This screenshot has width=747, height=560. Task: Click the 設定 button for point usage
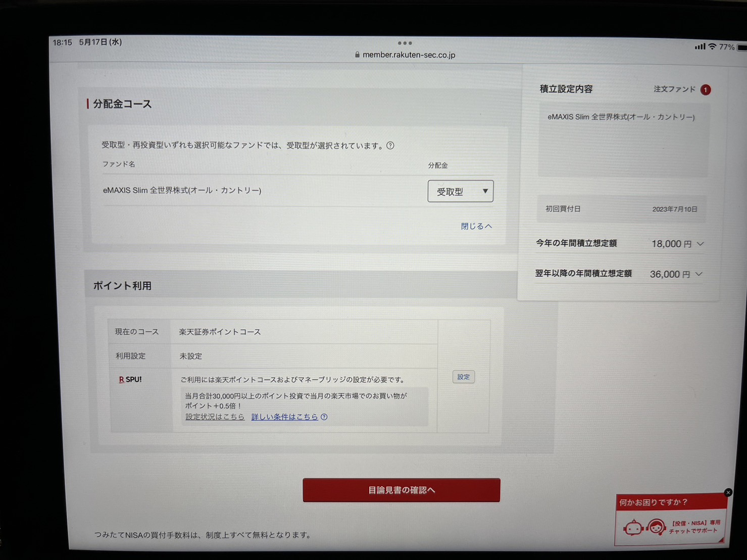coord(463,377)
